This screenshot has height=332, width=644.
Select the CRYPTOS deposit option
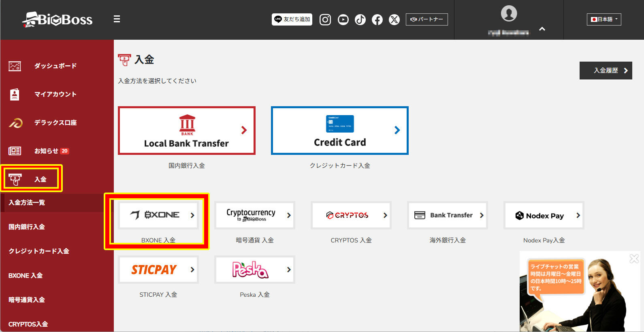(x=351, y=215)
